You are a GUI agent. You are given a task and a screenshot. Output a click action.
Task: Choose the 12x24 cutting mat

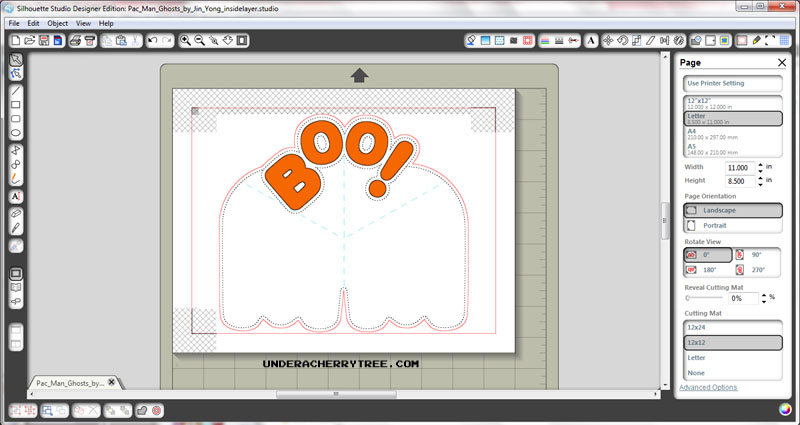(x=733, y=328)
